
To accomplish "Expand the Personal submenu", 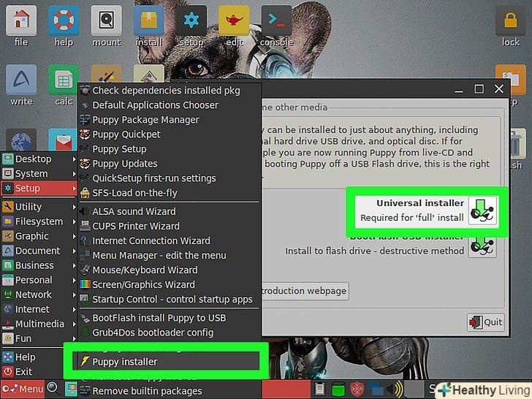I will tap(39, 280).
